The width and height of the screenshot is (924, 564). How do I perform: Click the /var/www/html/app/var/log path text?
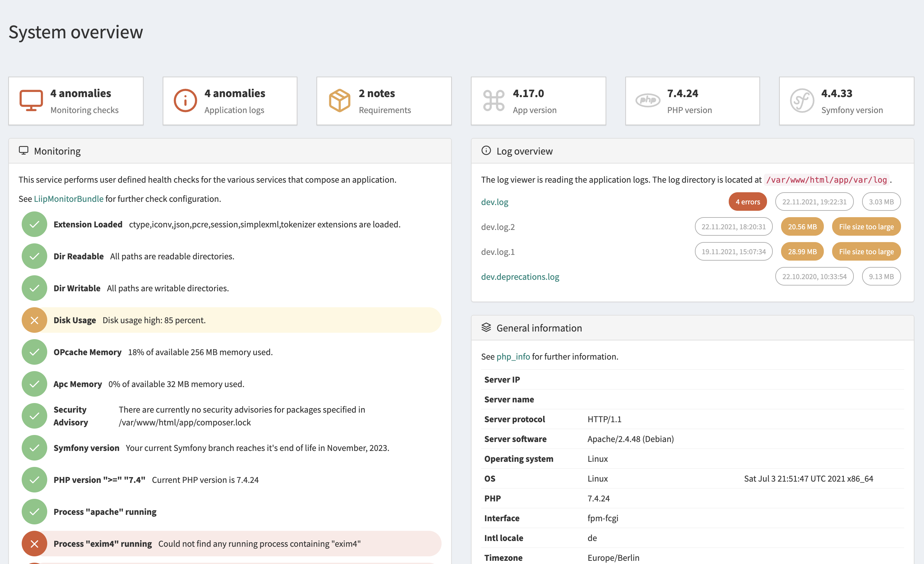[x=826, y=180]
